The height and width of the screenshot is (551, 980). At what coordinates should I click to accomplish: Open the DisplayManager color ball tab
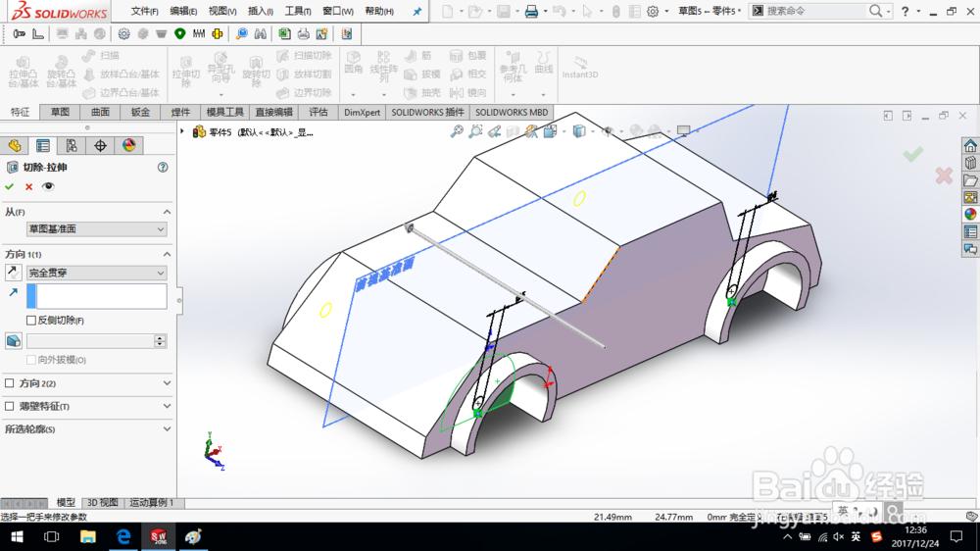click(128, 146)
